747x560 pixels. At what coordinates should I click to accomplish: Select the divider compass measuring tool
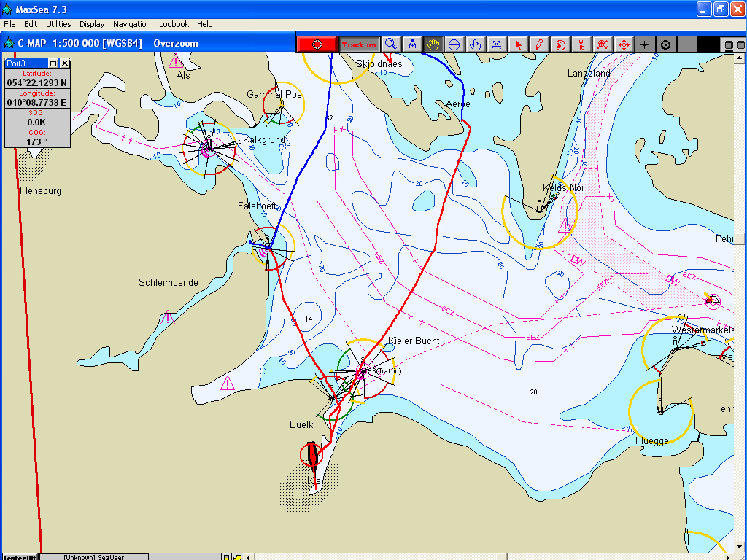412,44
